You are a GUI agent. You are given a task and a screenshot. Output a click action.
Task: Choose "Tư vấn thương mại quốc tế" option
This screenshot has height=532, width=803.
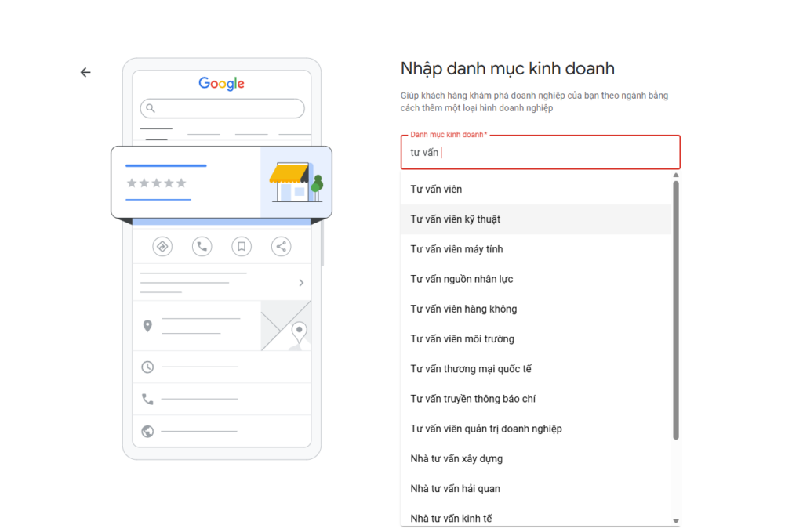coord(471,369)
